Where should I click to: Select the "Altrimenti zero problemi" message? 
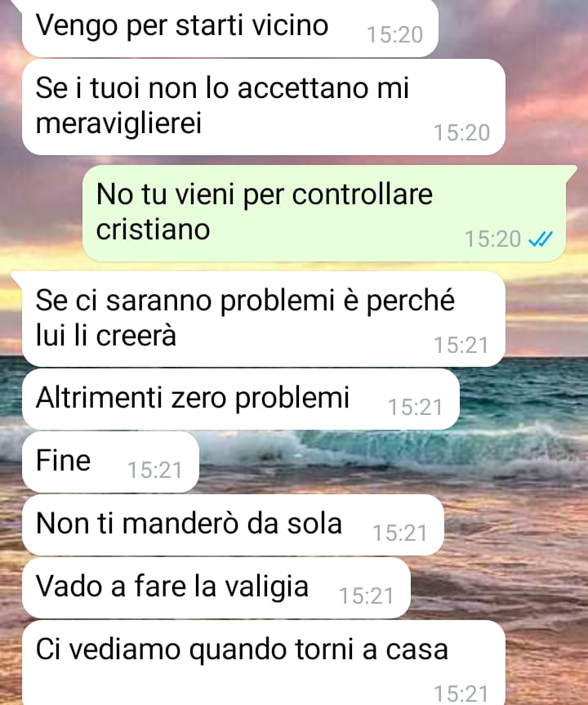(x=240, y=399)
